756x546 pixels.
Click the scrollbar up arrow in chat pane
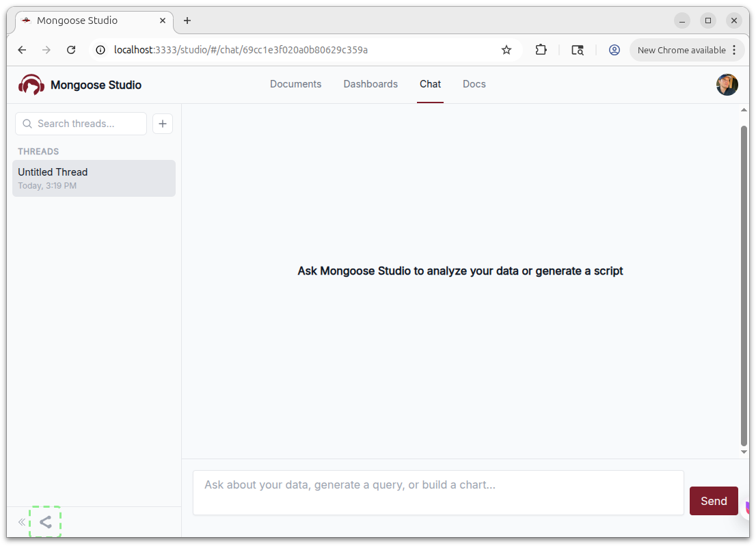(x=744, y=110)
